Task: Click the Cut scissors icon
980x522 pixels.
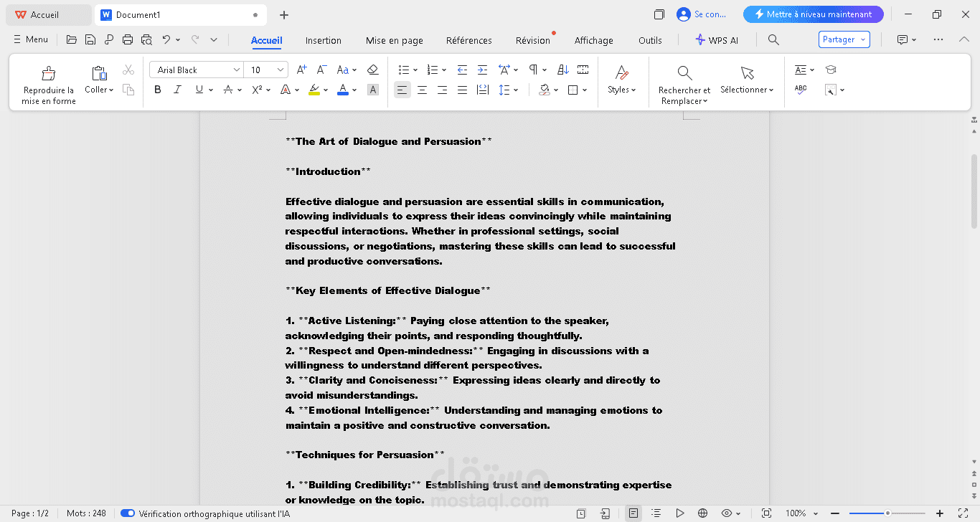Action: 128,70
